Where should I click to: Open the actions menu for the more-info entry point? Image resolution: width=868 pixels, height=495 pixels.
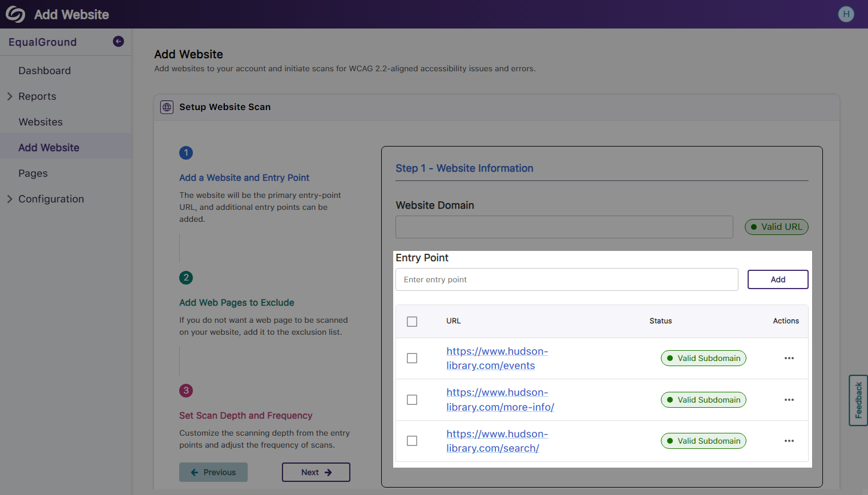(789, 400)
